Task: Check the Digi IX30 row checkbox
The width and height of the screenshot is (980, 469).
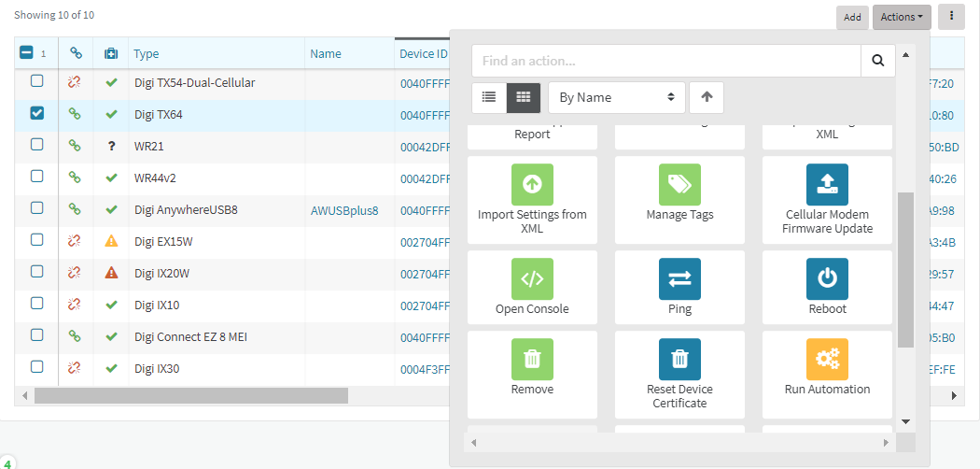Action: point(37,366)
